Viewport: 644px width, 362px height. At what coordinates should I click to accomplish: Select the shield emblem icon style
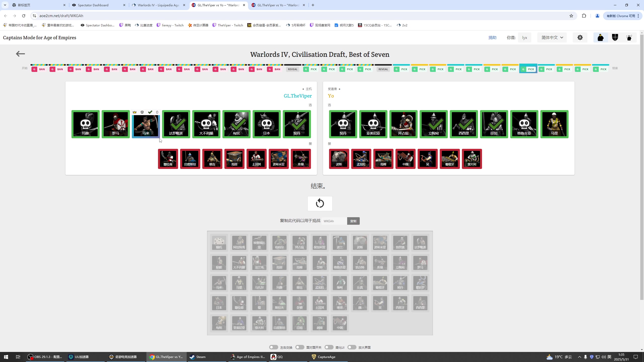[615, 37]
